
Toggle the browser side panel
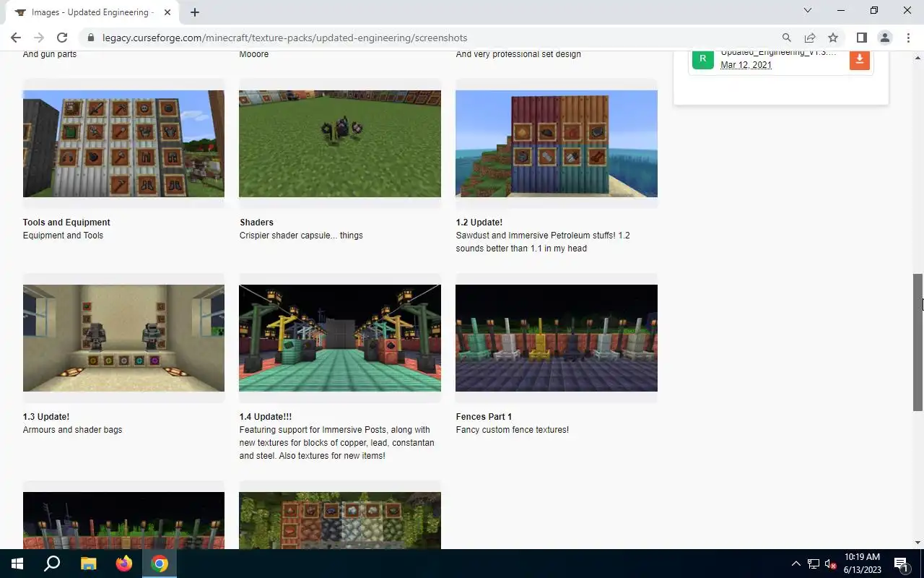point(861,38)
